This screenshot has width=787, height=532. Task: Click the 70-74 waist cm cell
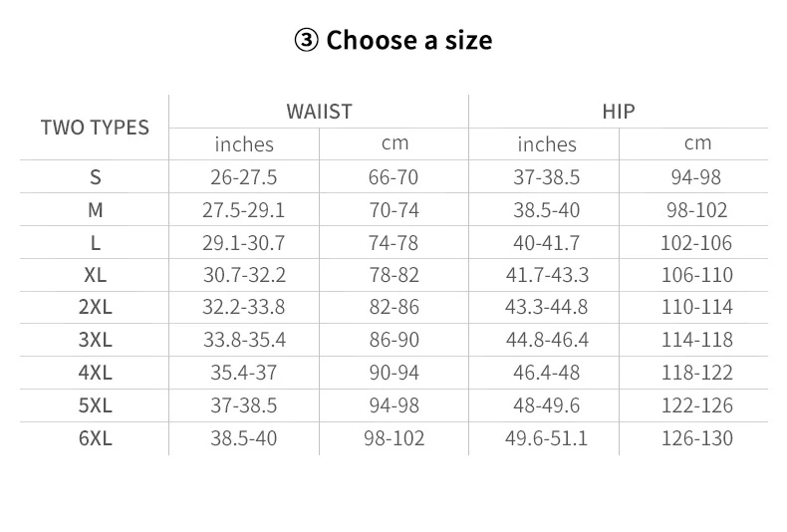click(394, 210)
